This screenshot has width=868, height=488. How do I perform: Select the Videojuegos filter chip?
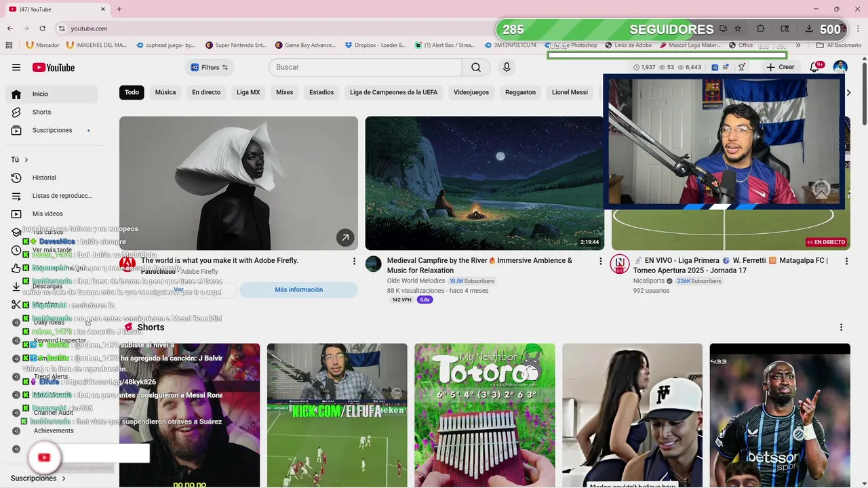click(471, 92)
